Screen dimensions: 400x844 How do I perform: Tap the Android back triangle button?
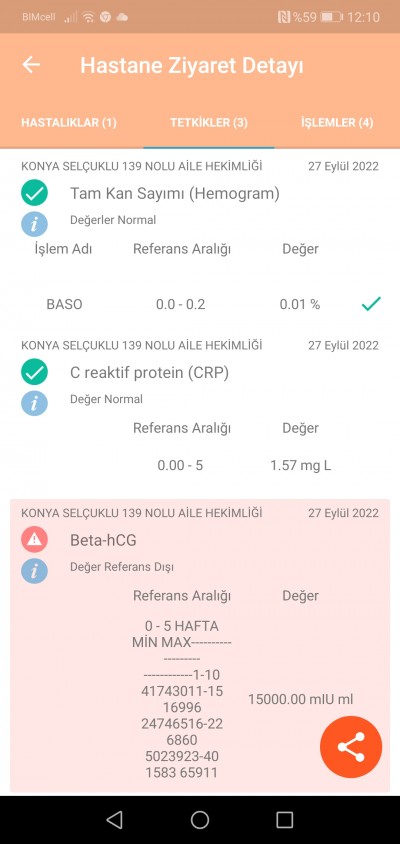(115, 820)
